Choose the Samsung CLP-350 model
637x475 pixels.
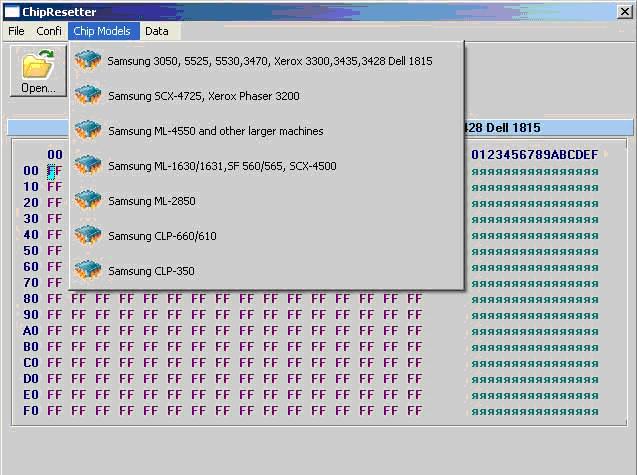(x=266, y=271)
